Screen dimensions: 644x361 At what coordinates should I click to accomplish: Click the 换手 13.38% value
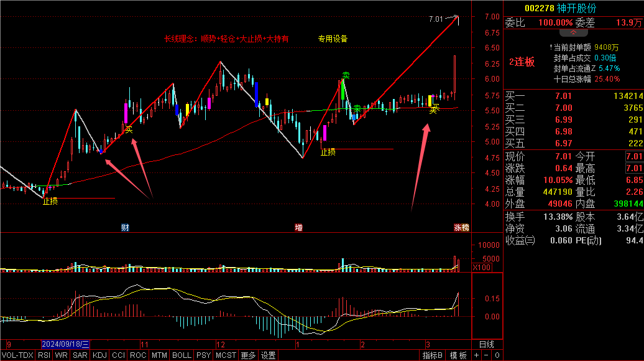(558, 217)
